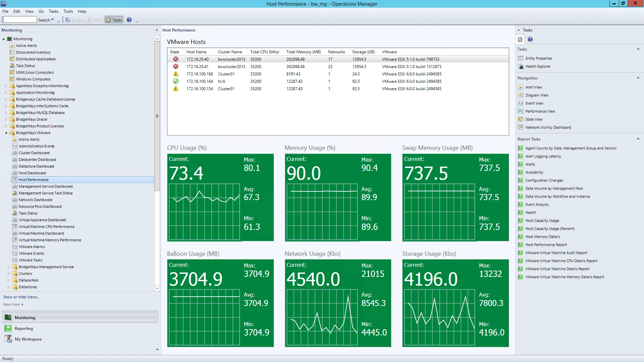
Task: Expand BridgeWays Management Service folder
Action: (8, 267)
